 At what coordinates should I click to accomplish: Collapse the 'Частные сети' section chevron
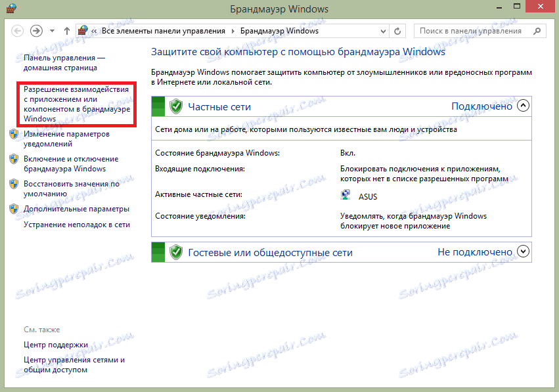[523, 106]
